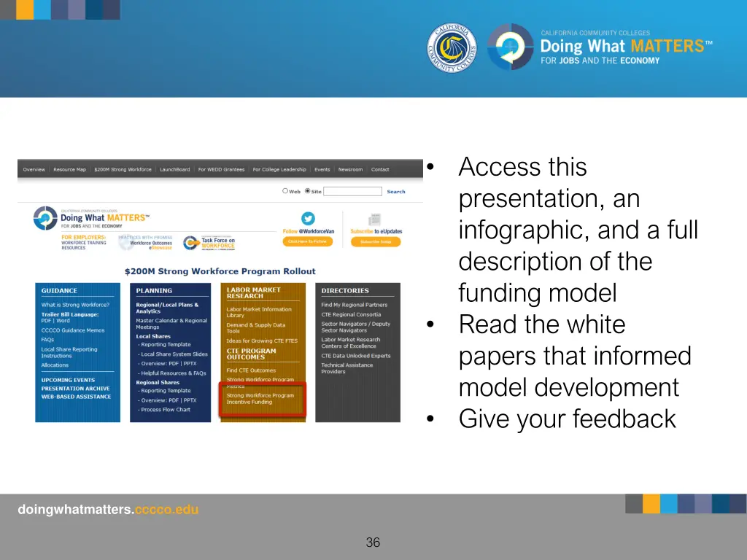Click the Process Flow Chart link
The width and height of the screenshot is (747, 560).
pos(166,410)
